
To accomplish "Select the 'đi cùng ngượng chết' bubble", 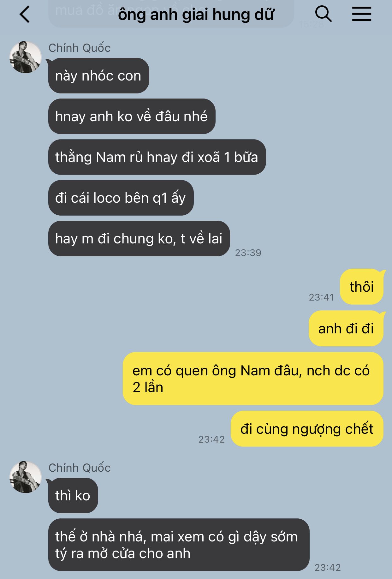I will pos(307,429).
